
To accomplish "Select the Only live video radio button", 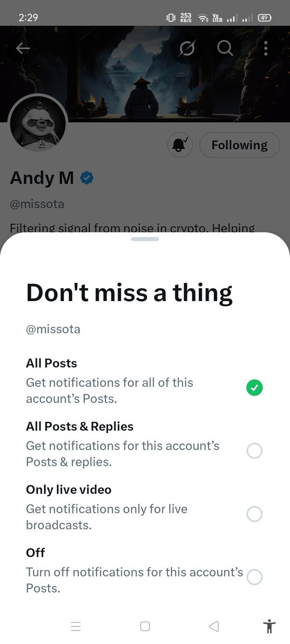I will (255, 514).
